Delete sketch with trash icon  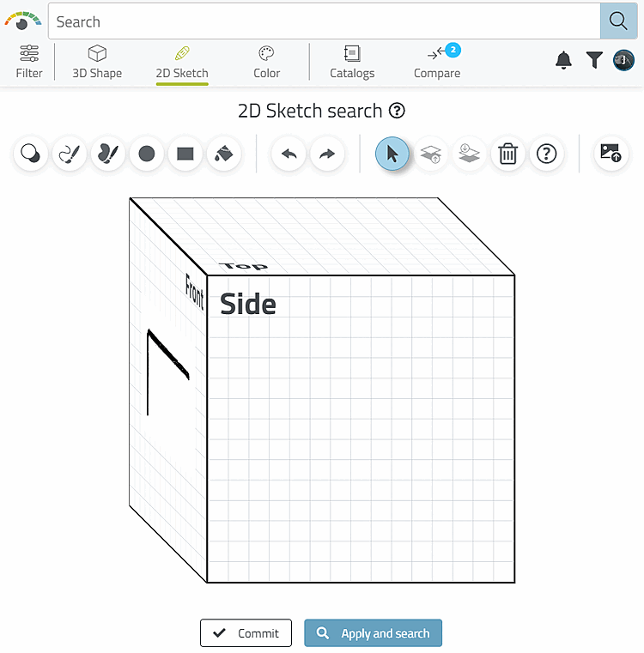pyautogui.click(x=507, y=154)
